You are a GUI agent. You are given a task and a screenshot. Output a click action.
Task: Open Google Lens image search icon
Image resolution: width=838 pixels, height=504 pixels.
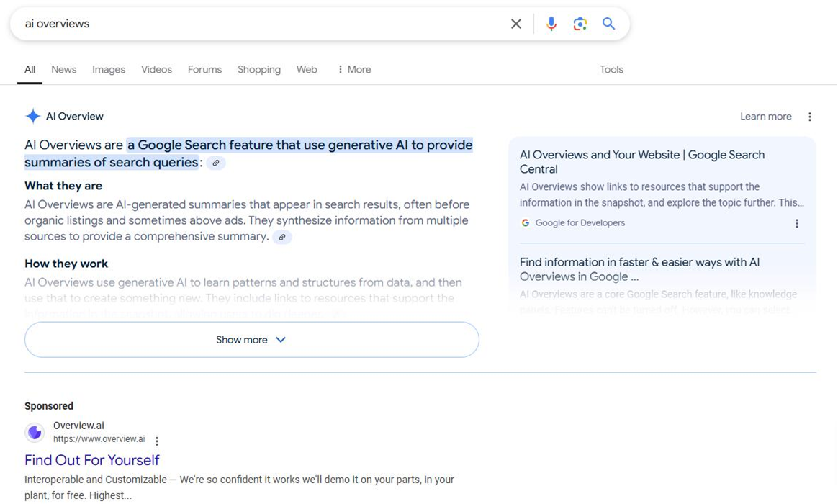point(580,24)
